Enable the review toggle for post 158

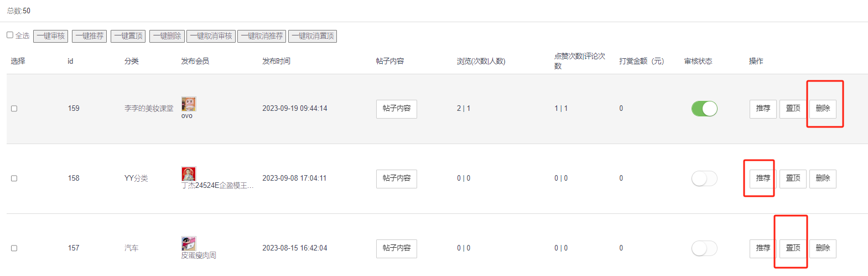point(704,178)
